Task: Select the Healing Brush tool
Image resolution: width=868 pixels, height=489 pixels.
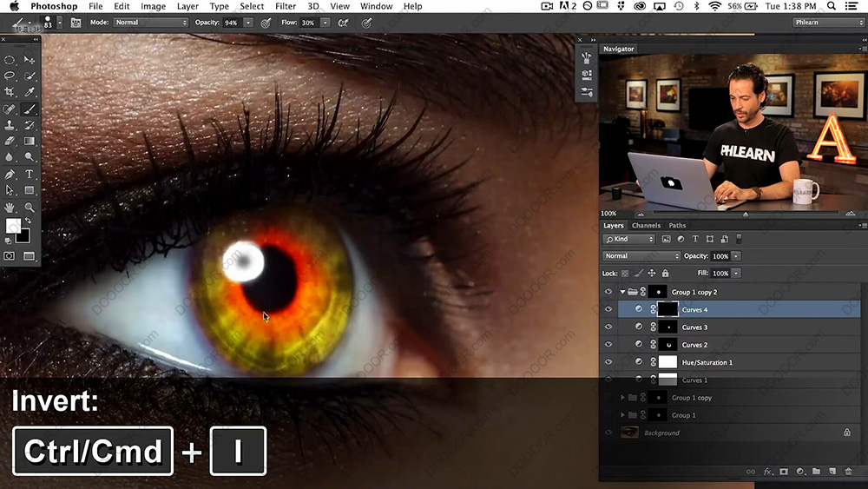Action: 10,109
